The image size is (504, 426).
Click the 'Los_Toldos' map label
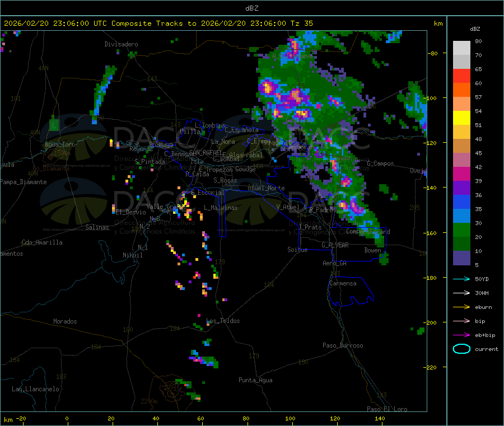tap(223, 321)
